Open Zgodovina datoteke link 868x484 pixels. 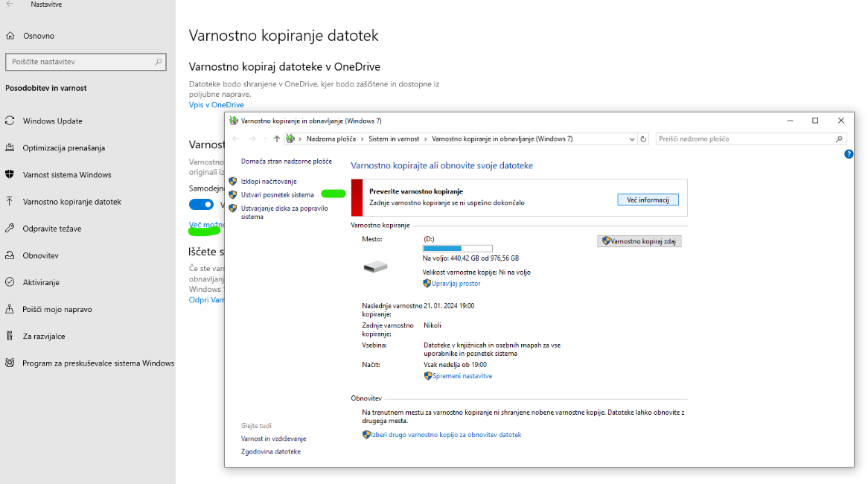coord(271,452)
